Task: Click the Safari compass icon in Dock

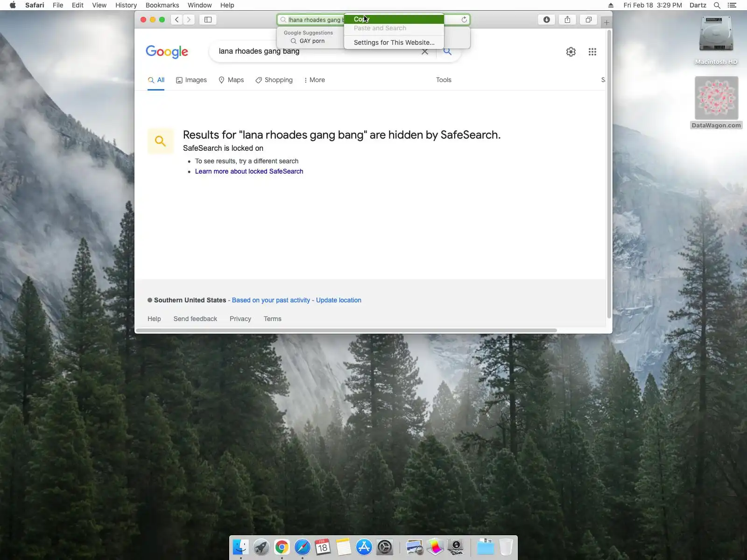Action: (x=302, y=547)
